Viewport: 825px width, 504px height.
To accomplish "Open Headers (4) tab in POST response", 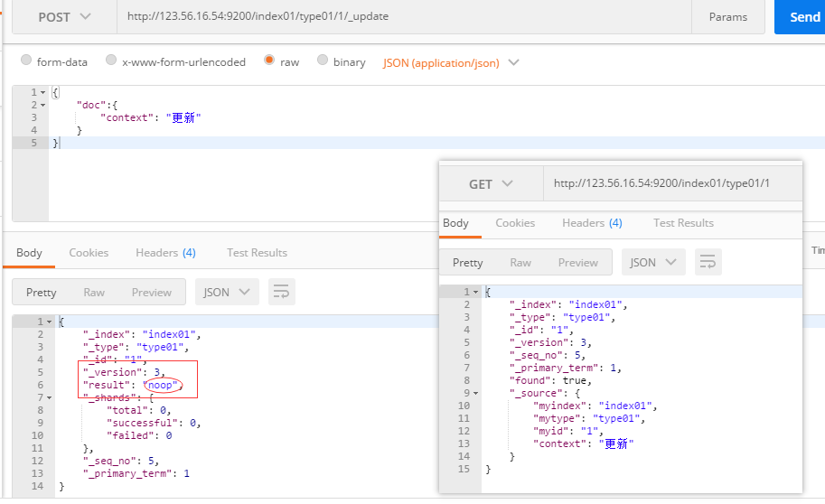I will tap(165, 253).
